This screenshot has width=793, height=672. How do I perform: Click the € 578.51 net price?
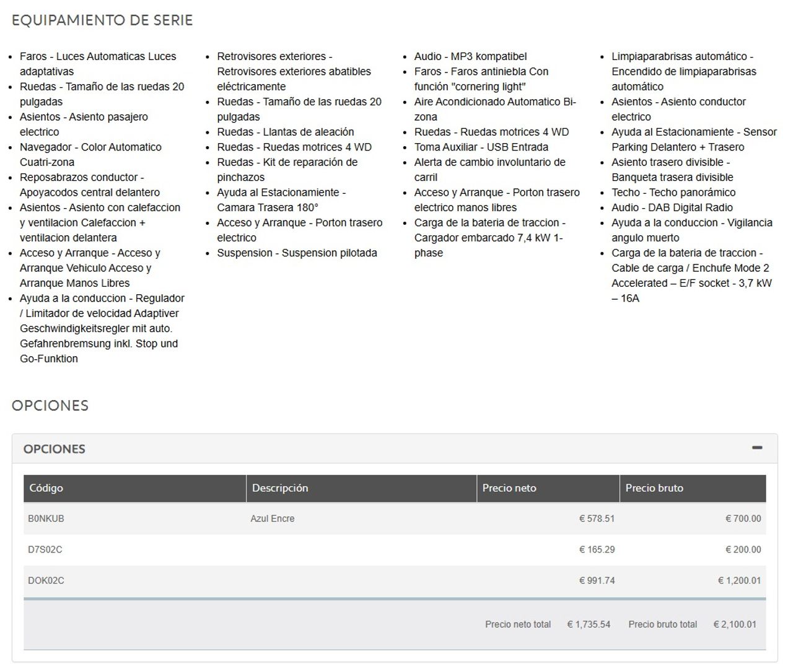click(x=597, y=518)
